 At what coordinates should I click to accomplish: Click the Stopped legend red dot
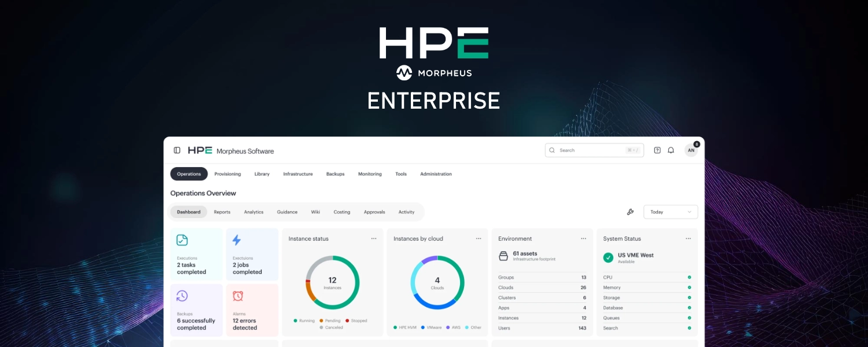347,320
